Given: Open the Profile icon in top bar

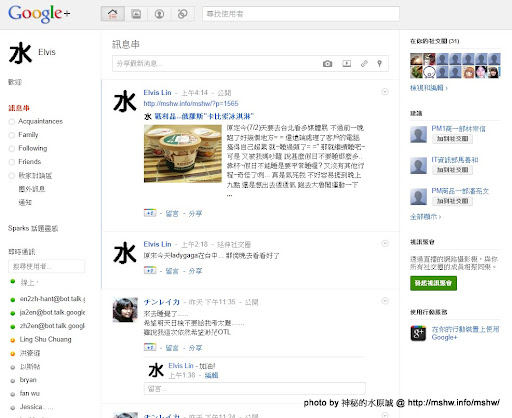Looking at the screenshot, I should click(x=159, y=14).
